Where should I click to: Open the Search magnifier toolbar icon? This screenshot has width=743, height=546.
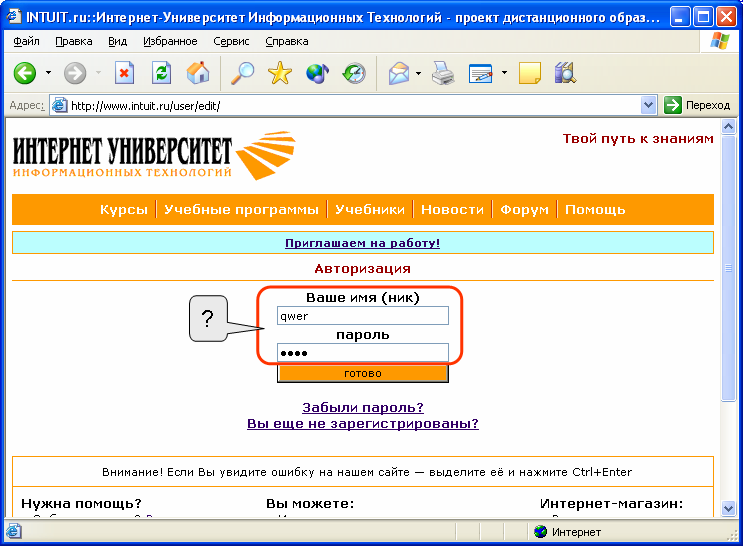tap(242, 73)
